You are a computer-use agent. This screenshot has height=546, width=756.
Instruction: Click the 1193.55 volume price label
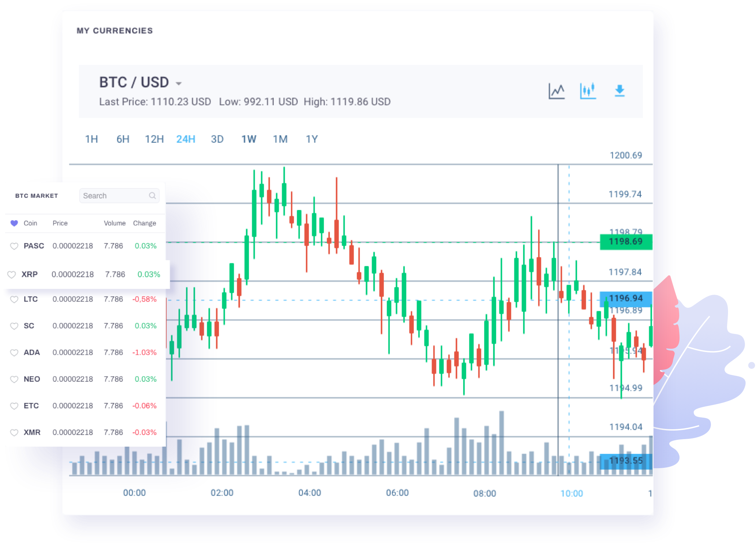coord(626,461)
